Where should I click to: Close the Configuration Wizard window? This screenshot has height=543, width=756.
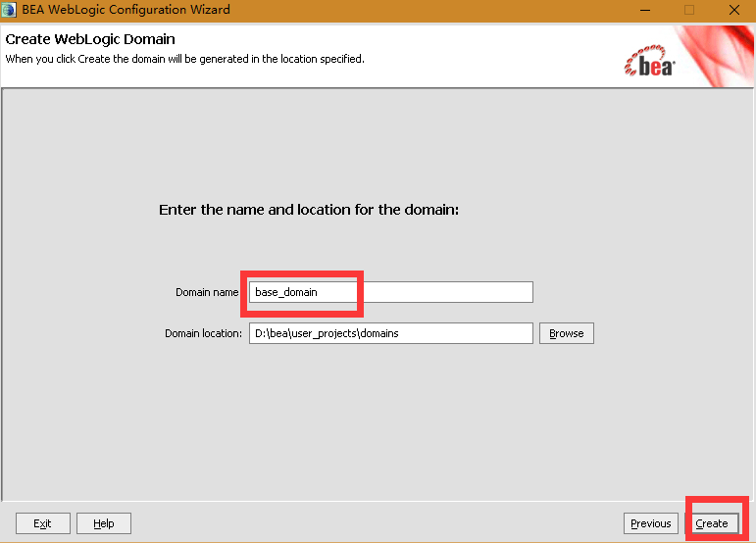coord(733,10)
